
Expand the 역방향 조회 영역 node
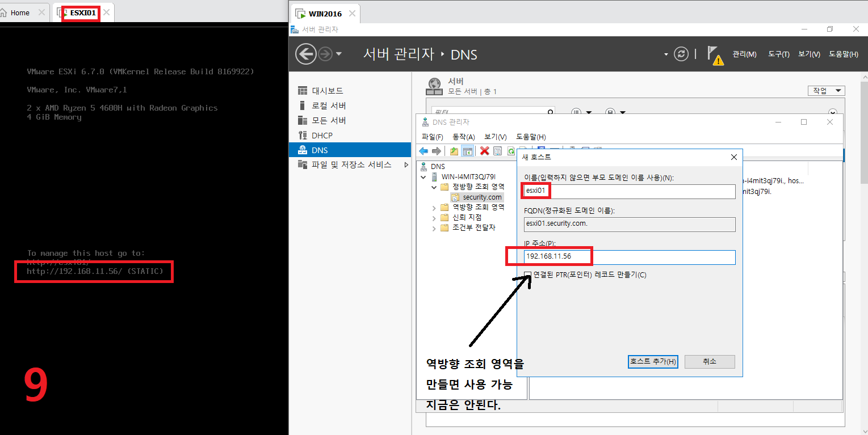pyautogui.click(x=434, y=208)
